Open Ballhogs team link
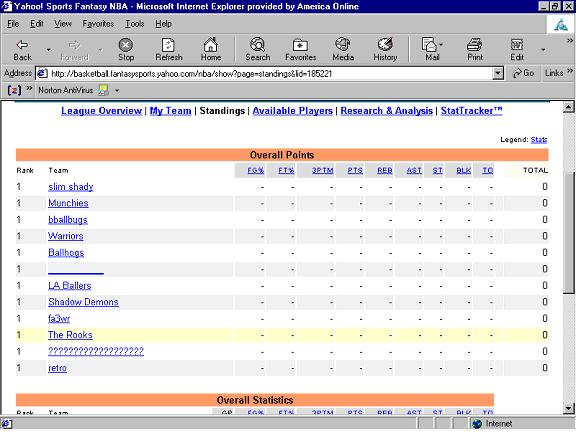 pos(66,253)
